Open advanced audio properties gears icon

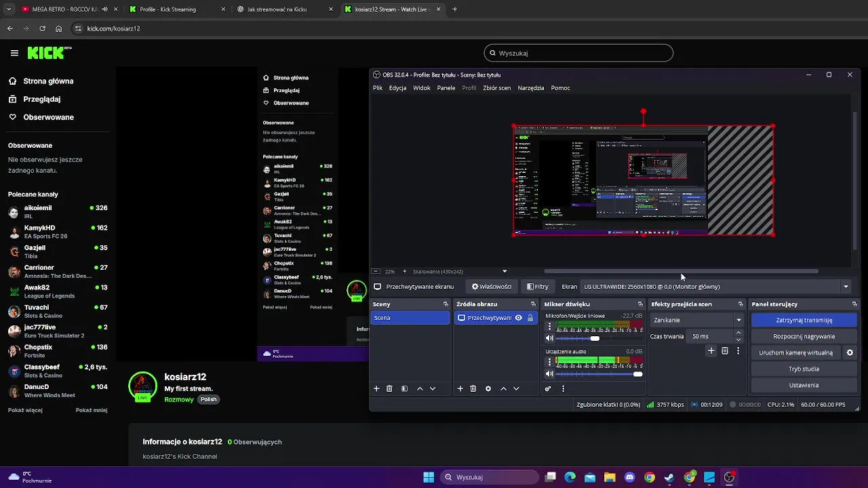(x=548, y=388)
